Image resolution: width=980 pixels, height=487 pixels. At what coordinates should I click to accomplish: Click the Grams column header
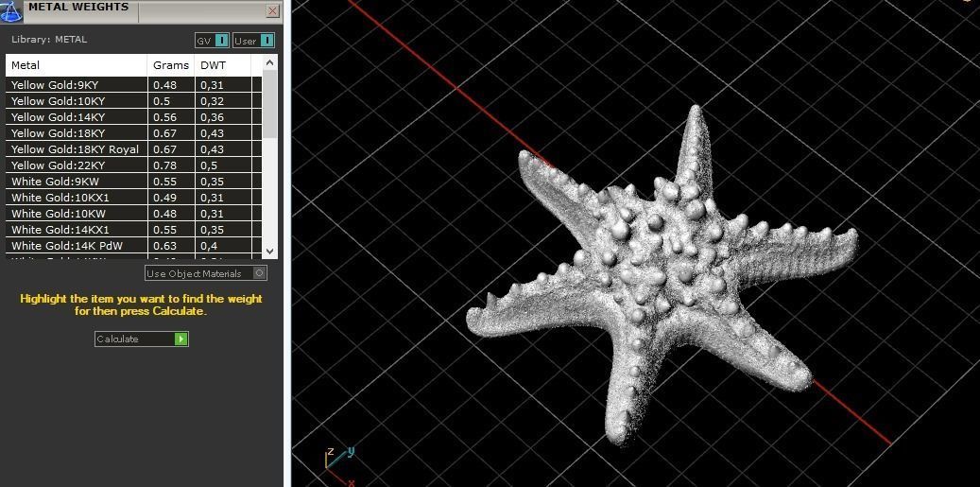point(171,65)
